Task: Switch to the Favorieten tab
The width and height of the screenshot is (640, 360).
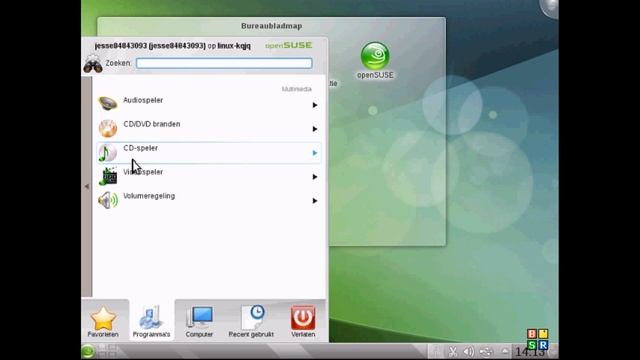Action: [103, 322]
